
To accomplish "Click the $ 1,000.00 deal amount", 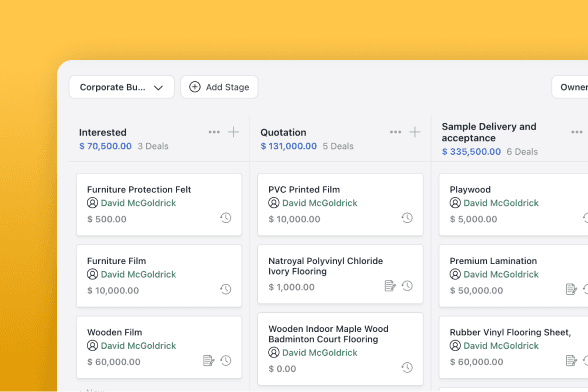I will 291,287.
